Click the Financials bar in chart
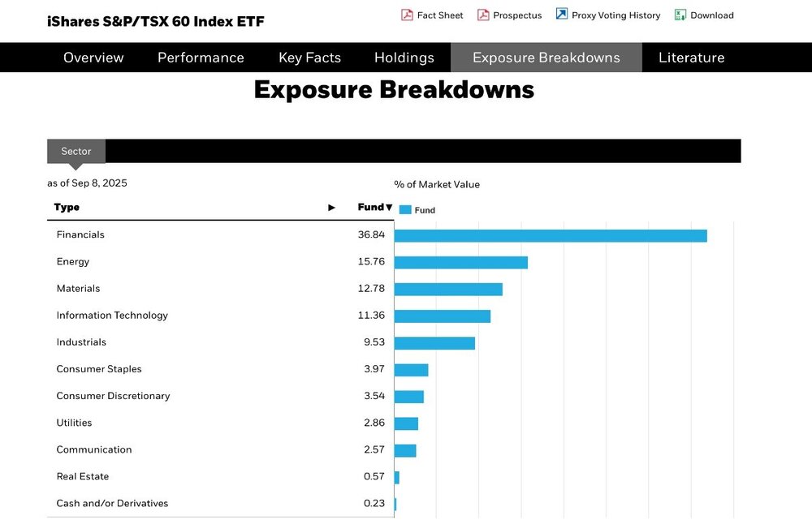The image size is (812, 520). (551, 236)
